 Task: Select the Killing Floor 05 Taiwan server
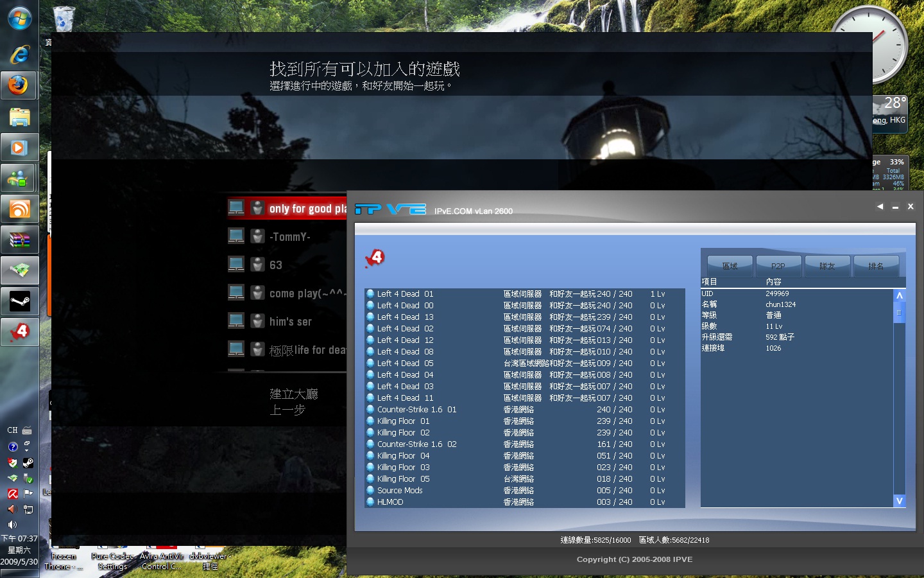(x=525, y=479)
